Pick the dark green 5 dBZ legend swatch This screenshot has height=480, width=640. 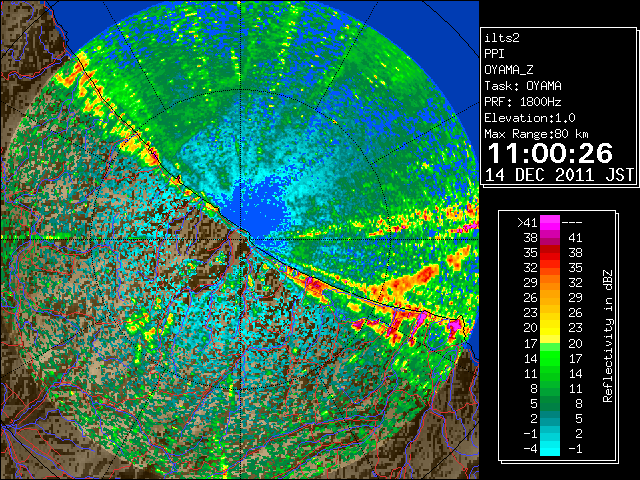(x=550, y=403)
